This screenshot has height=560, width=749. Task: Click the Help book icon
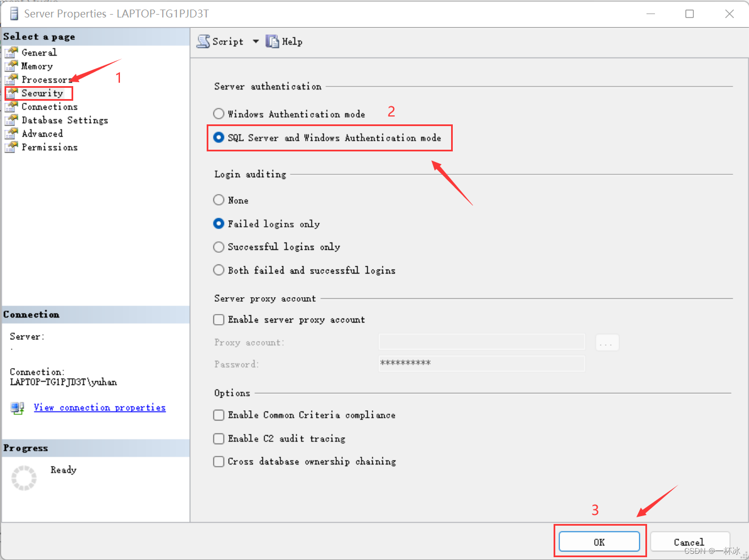click(x=273, y=41)
